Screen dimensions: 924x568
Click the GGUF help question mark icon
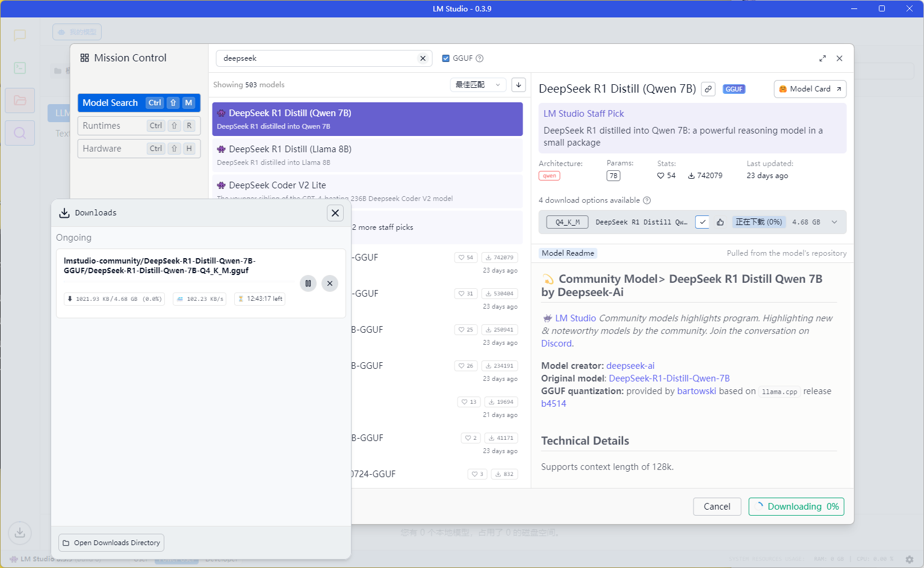[x=480, y=58]
